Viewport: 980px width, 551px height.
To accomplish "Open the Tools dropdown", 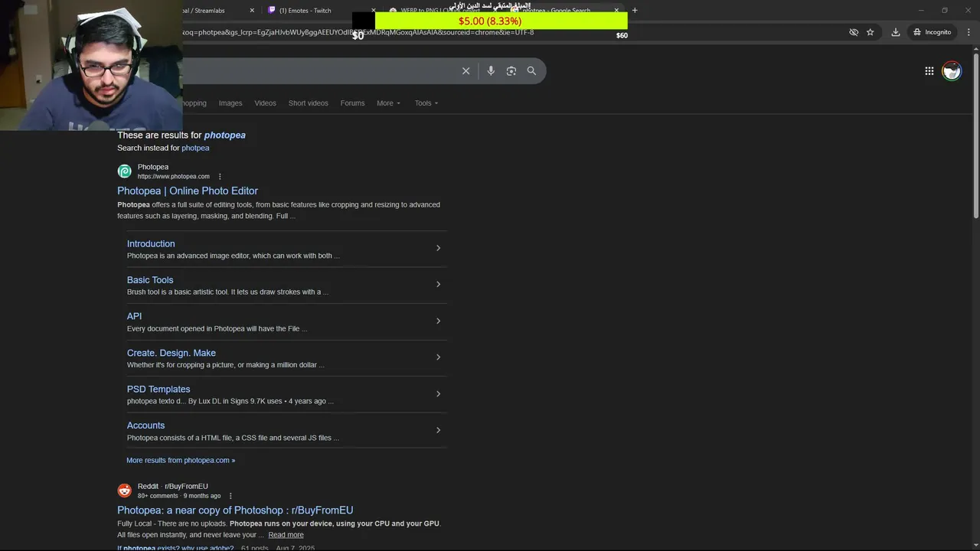I will click(x=426, y=103).
